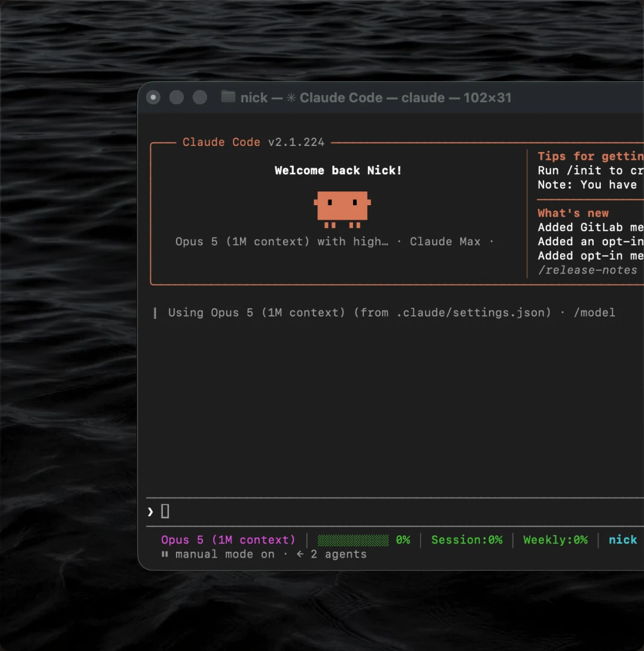644x651 pixels.
Task: Click 'manual mode on' status text
Action: click(224, 554)
